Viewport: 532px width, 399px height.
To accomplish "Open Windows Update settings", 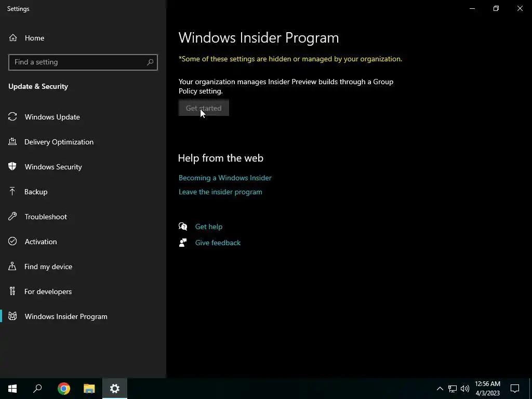I will (x=52, y=117).
